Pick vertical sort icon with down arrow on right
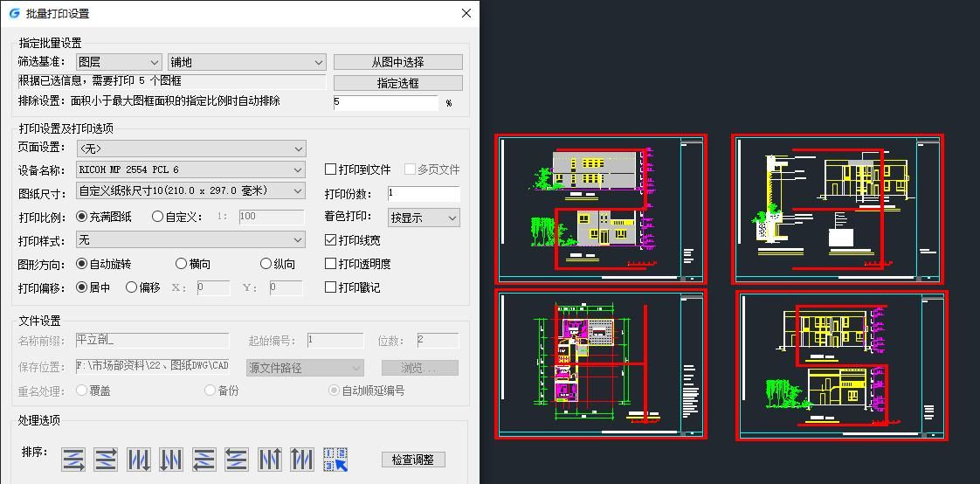 139,460
